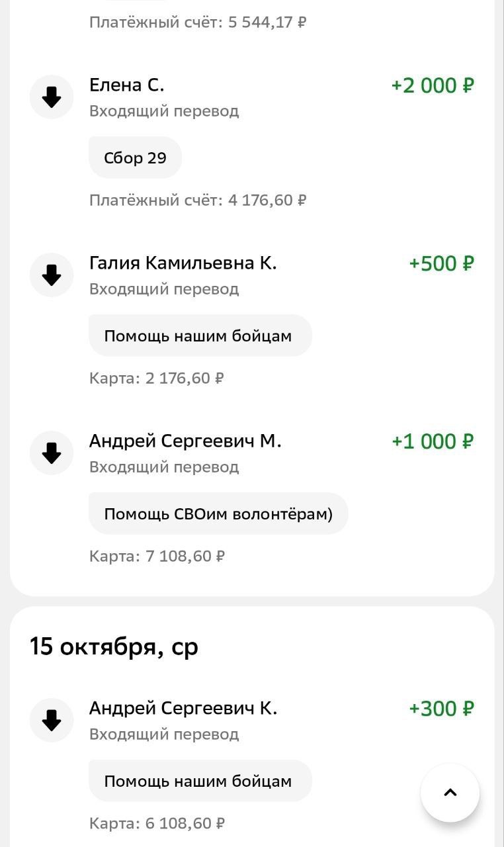
Task: Tap arrow icon beside Андрей Сергеевич К.
Action: [52, 720]
